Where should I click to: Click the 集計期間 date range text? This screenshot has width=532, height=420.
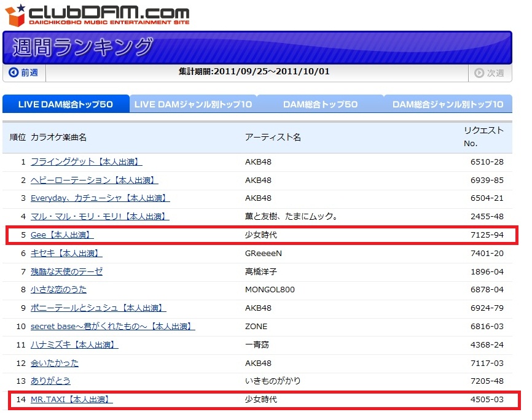[x=254, y=72]
